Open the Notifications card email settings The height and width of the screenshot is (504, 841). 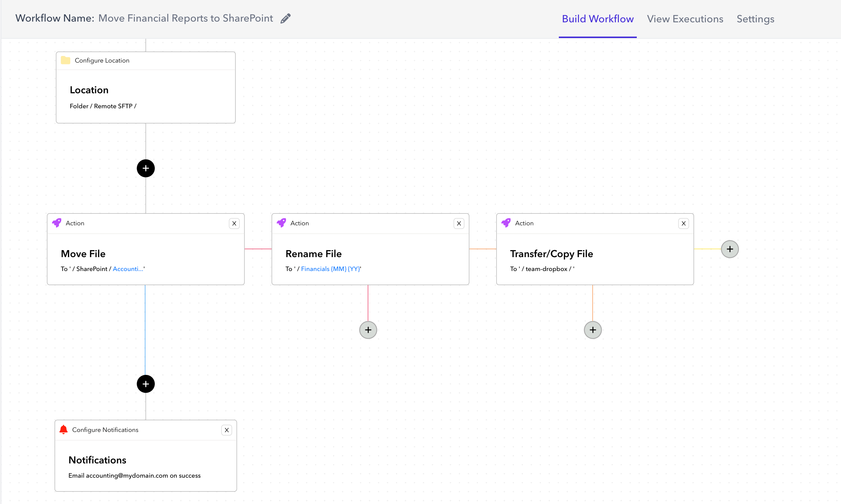click(x=146, y=466)
